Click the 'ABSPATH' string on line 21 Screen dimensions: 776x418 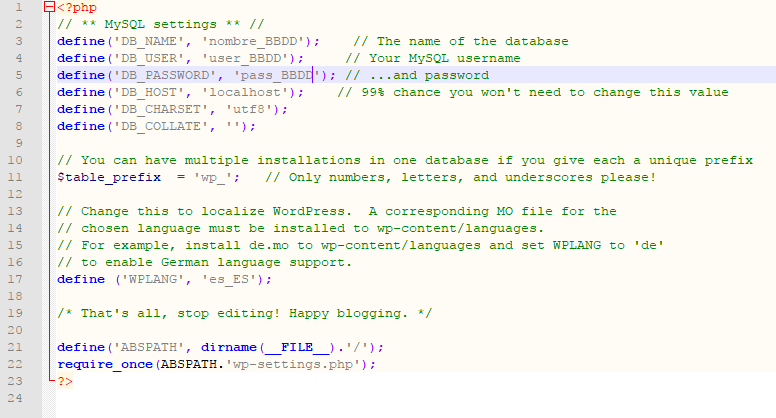[x=148, y=347]
